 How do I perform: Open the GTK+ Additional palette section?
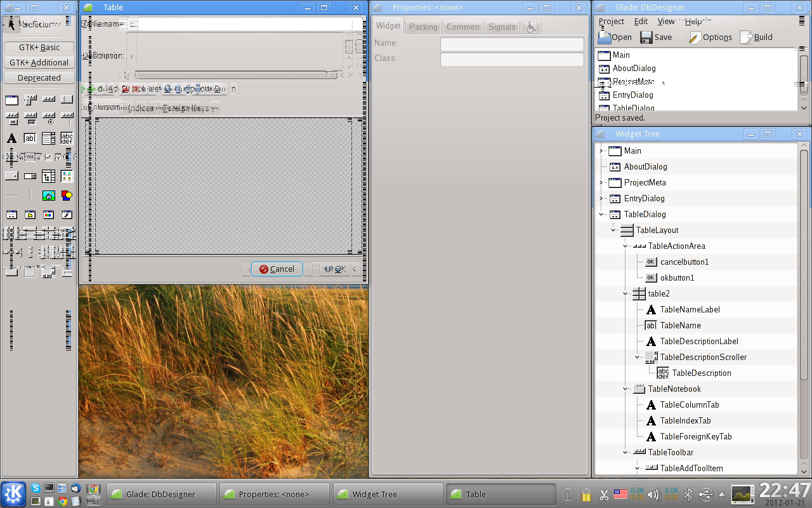pos(39,63)
